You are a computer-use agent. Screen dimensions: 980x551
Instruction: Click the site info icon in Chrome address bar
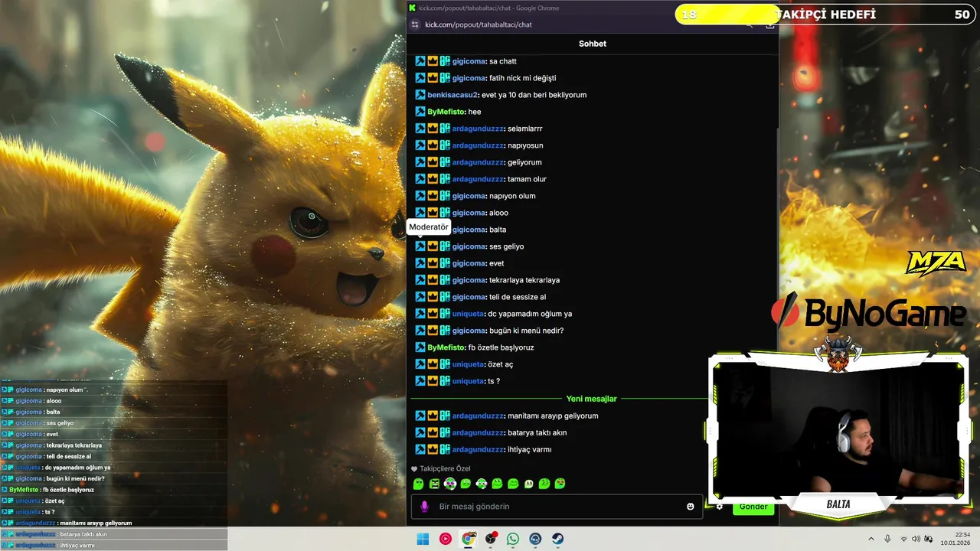click(416, 24)
